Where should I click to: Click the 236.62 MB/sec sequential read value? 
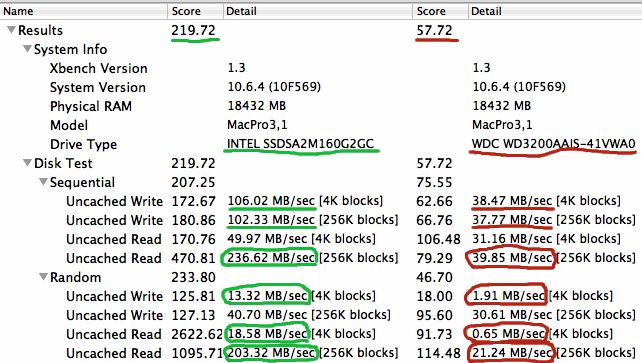(271, 258)
